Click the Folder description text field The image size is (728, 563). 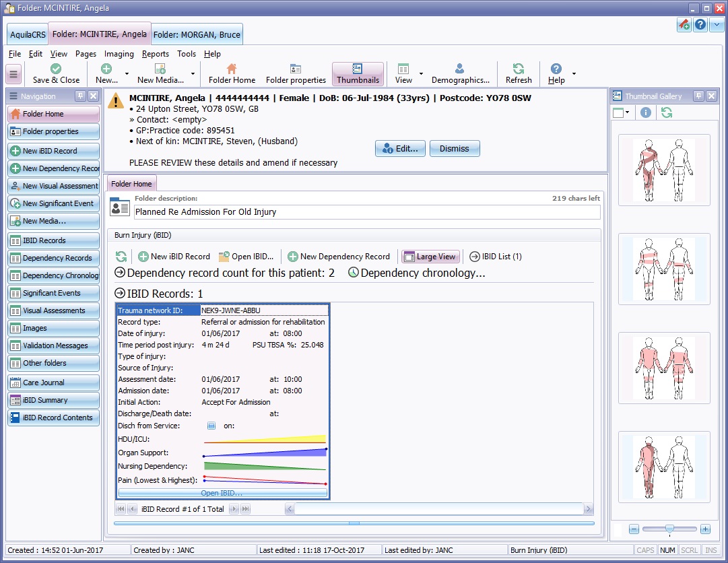[x=367, y=212]
